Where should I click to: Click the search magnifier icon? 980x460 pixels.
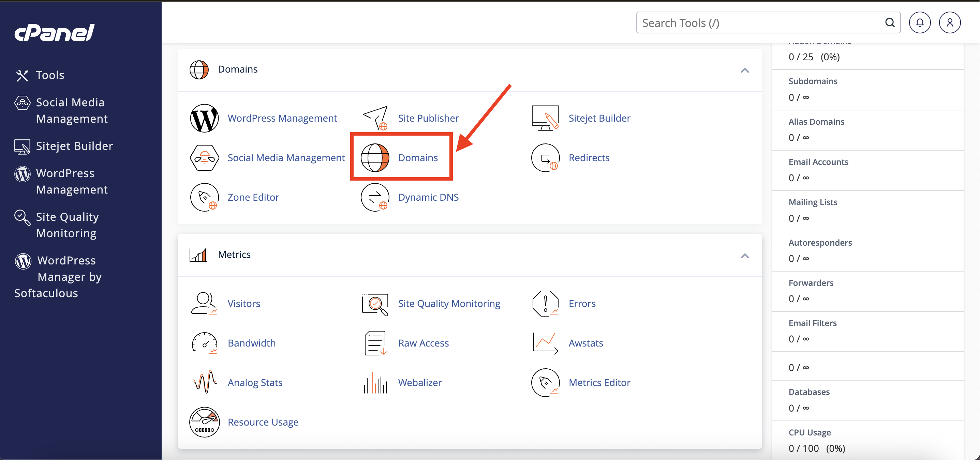point(889,23)
